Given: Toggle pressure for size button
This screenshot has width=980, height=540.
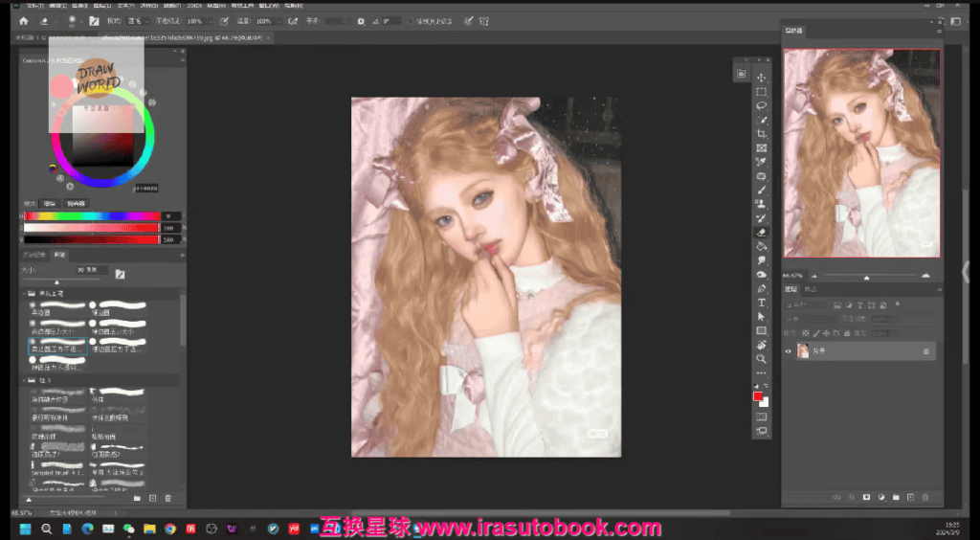Looking at the screenshot, I should coord(468,21).
